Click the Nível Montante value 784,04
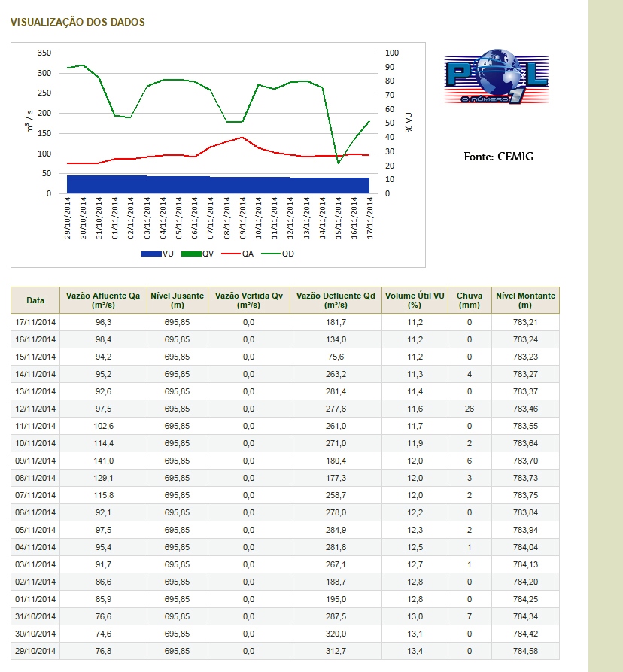 [x=525, y=547]
